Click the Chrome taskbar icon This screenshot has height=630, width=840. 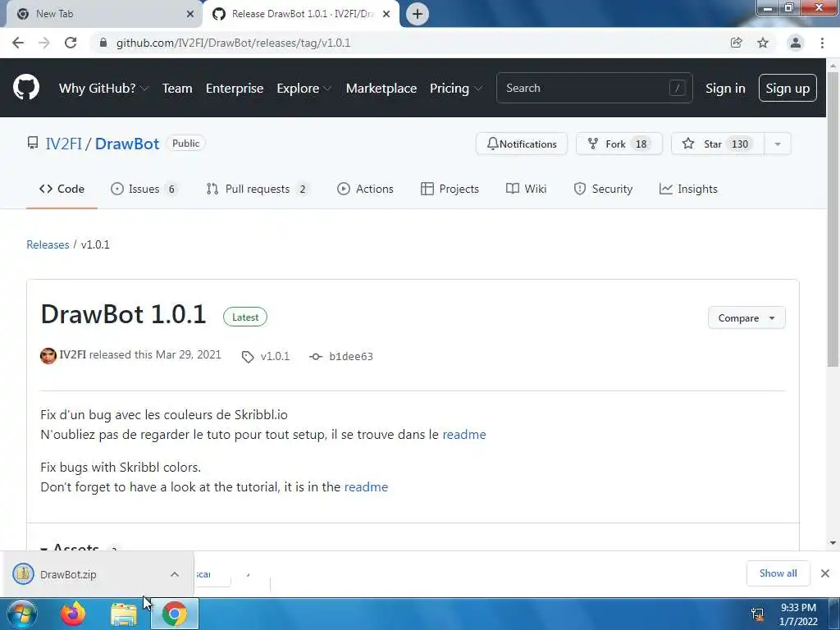pos(175,614)
